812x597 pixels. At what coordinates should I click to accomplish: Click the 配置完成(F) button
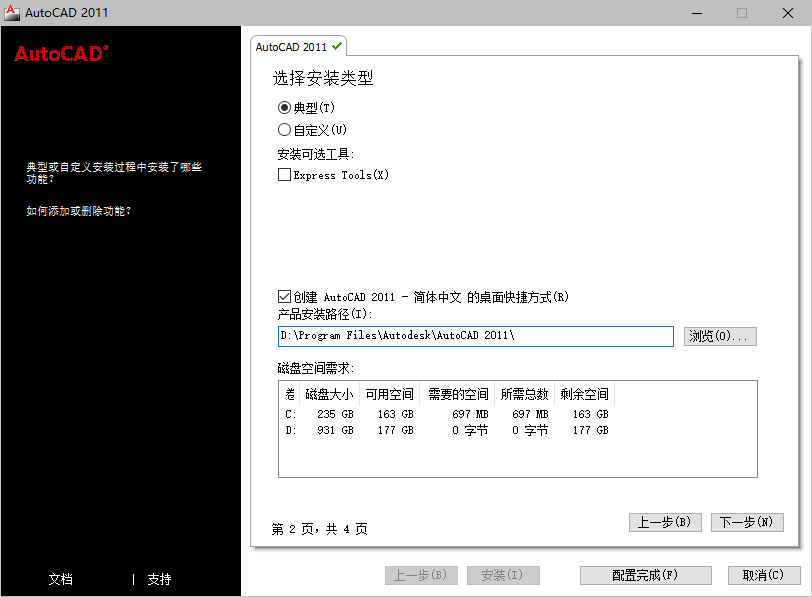tap(645, 575)
